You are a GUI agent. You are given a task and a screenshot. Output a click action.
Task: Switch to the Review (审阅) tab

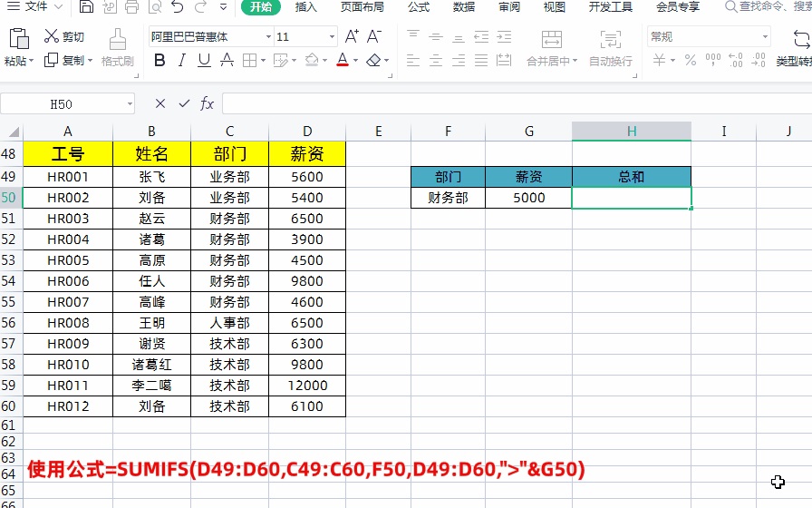509,6
